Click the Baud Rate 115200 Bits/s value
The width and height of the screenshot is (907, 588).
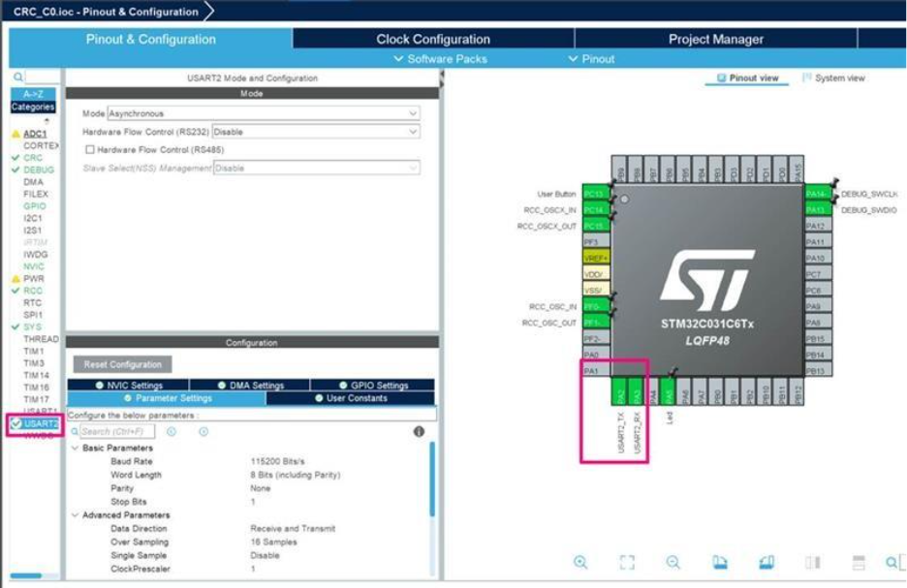(x=278, y=461)
